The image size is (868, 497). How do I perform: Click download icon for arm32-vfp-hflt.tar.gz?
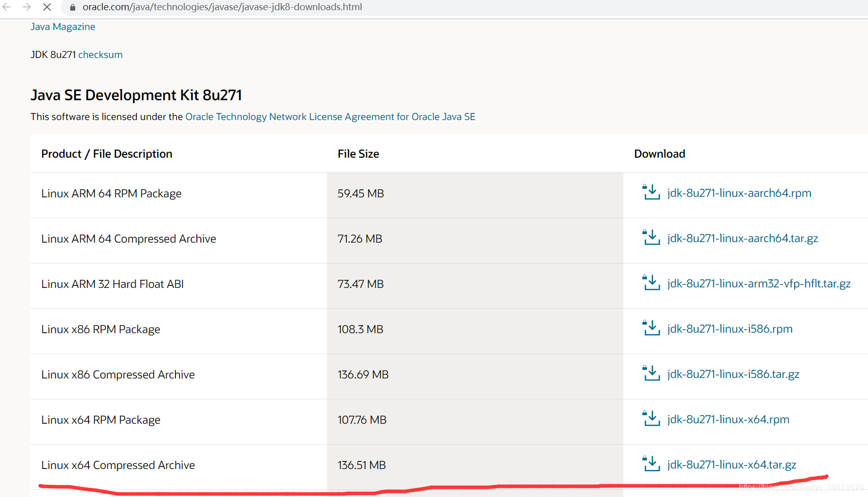pos(651,283)
